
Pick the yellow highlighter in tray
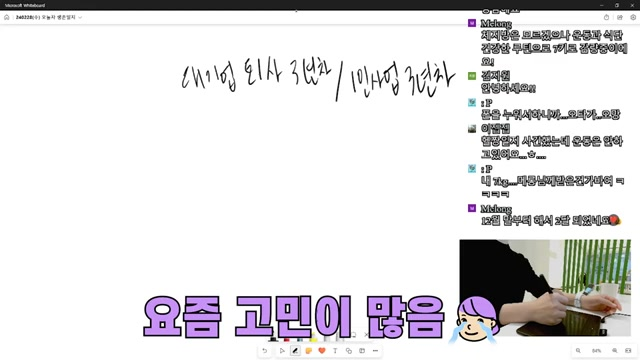click(x=313, y=339)
